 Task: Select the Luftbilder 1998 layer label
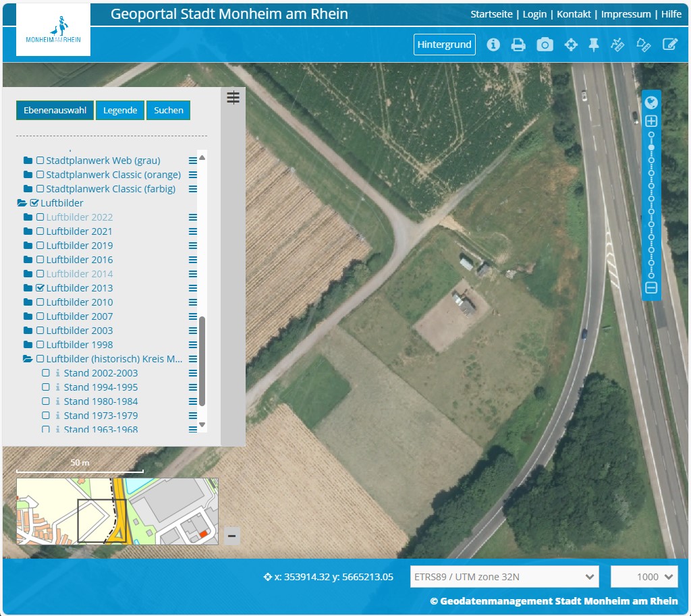pos(80,345)
